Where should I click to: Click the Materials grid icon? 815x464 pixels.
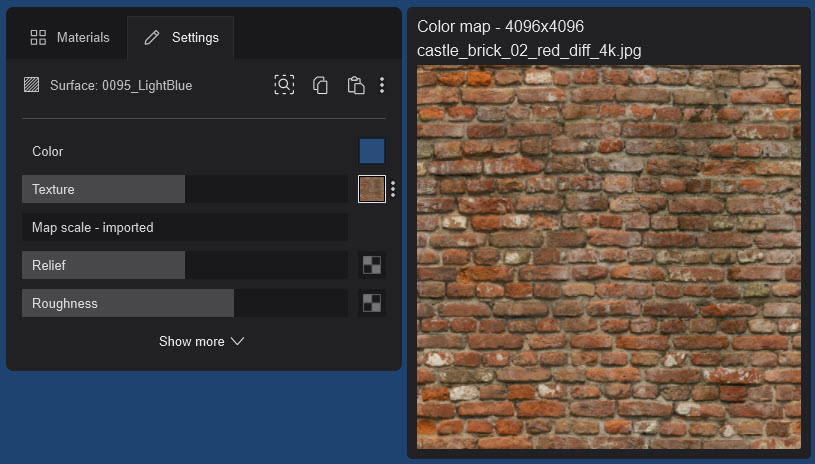coord(38,37)
